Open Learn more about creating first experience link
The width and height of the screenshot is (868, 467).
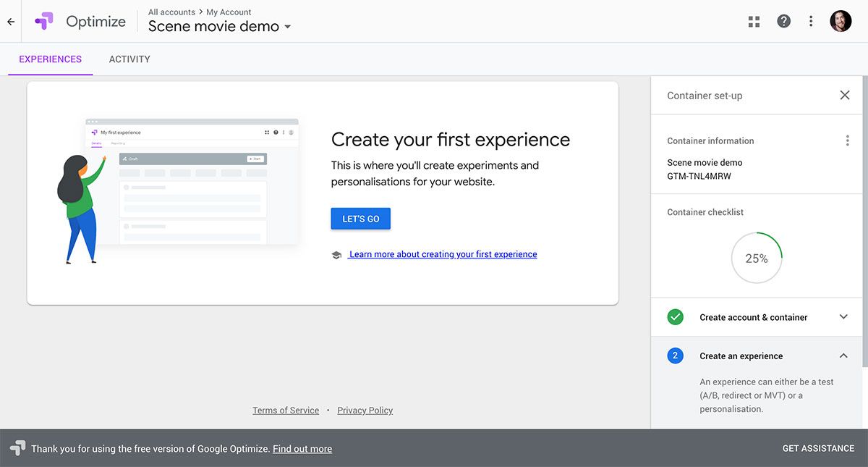(443, 254)
